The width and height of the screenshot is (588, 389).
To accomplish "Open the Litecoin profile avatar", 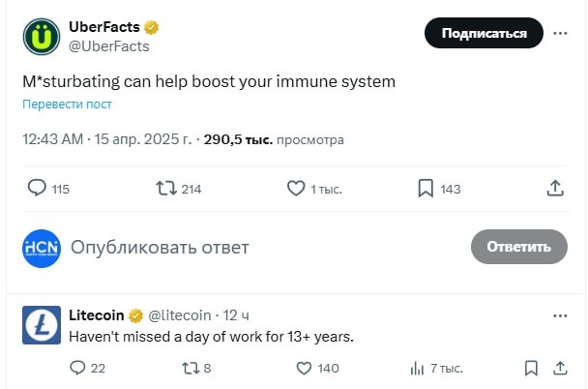I will click(41, 325).
